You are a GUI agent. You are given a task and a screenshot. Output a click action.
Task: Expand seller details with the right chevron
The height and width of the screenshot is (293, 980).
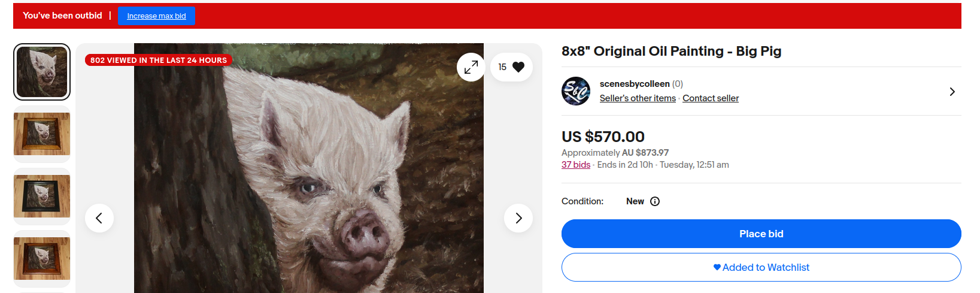click(x=952, y=92)
